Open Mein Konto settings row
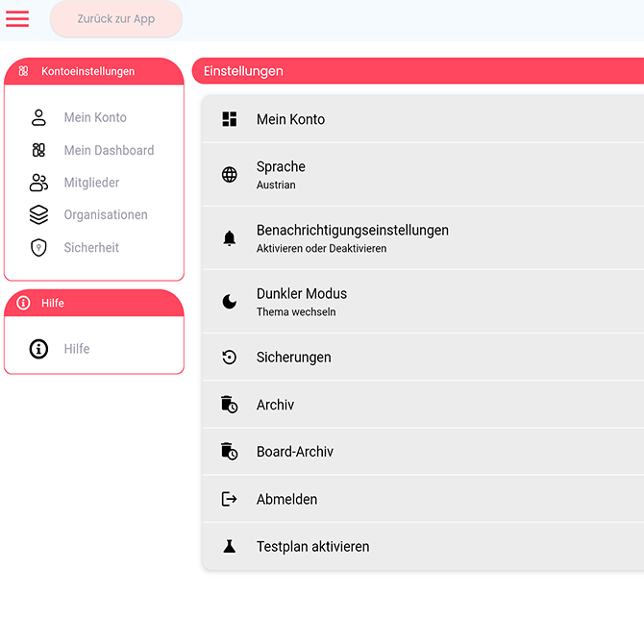Image resolution: width=644 pixels, height=644 pixels. tap(423, 119)
